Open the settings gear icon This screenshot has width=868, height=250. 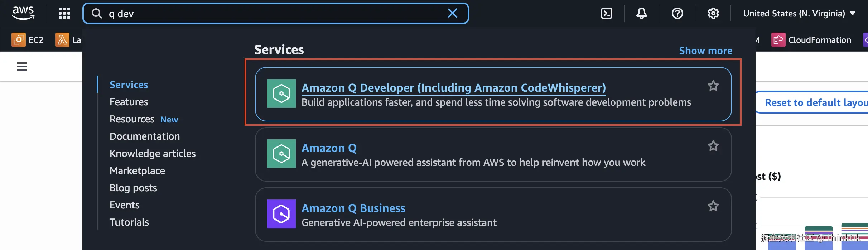tap(713, 13)
